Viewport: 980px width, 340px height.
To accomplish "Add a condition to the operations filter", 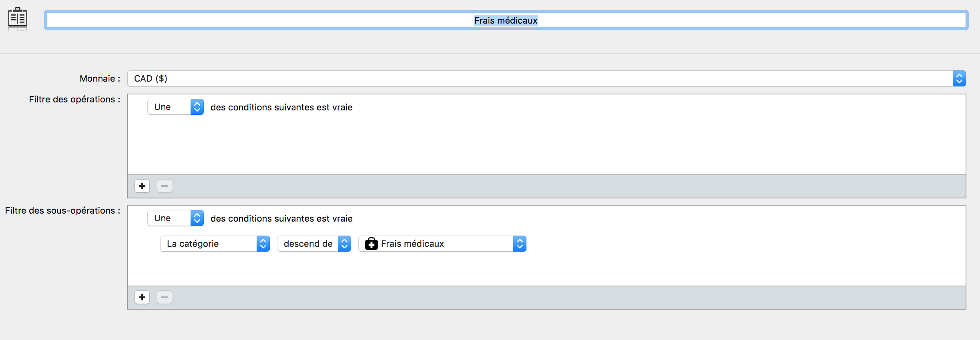I will click(142, 186).
